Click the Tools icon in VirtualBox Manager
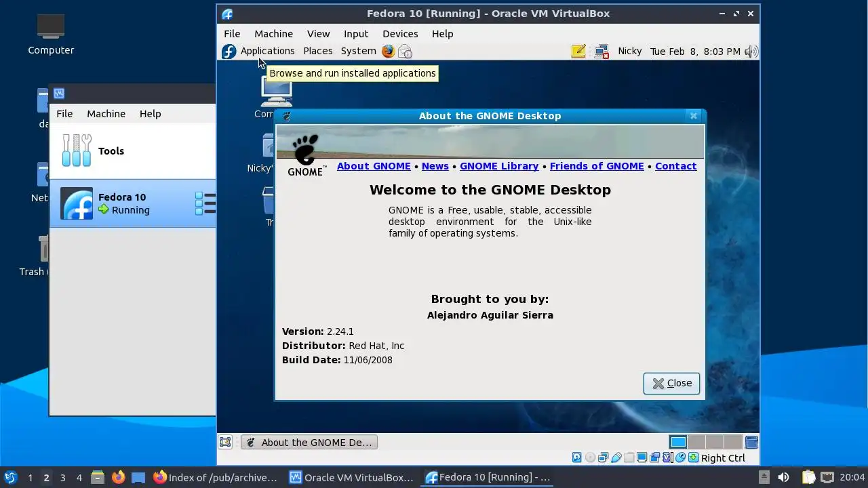Image resolution: width=868 pixels, height=488 pixels. (77, 150)
